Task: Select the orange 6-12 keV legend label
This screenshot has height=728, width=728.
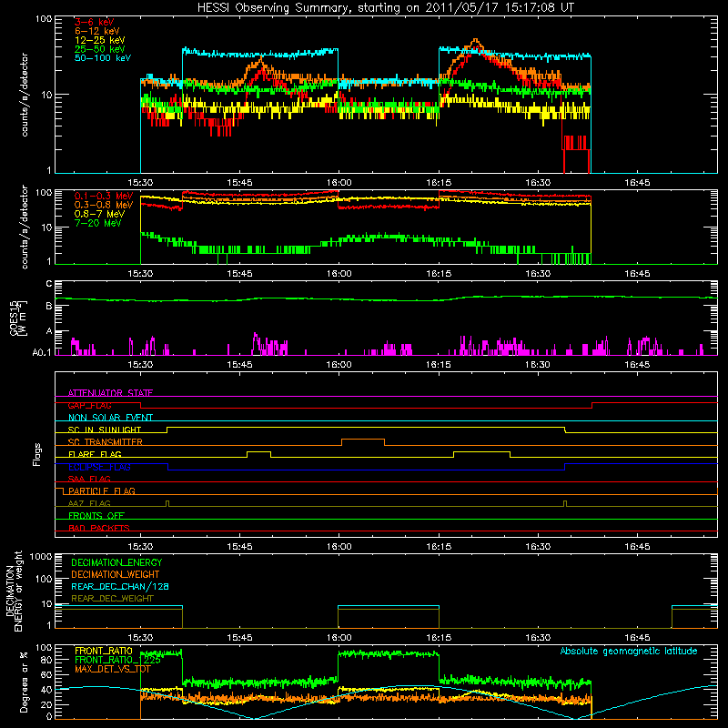Action: coord(97,31)
